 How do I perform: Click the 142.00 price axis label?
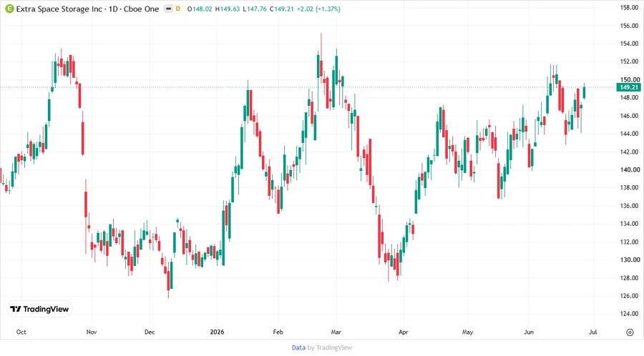629,152
